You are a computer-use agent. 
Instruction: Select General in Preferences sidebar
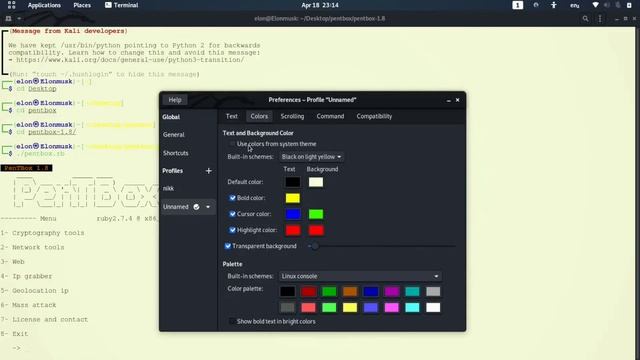tap(173, 134)
